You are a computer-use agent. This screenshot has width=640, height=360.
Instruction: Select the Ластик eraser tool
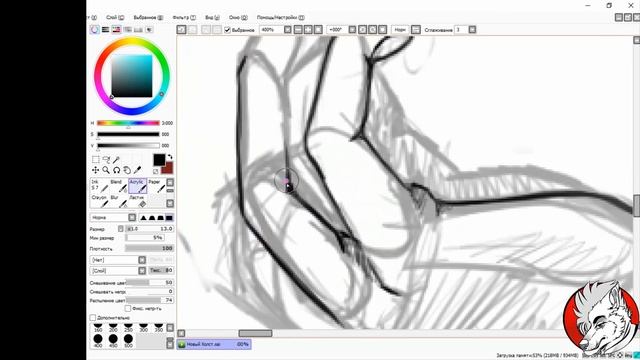click(138, 200)
